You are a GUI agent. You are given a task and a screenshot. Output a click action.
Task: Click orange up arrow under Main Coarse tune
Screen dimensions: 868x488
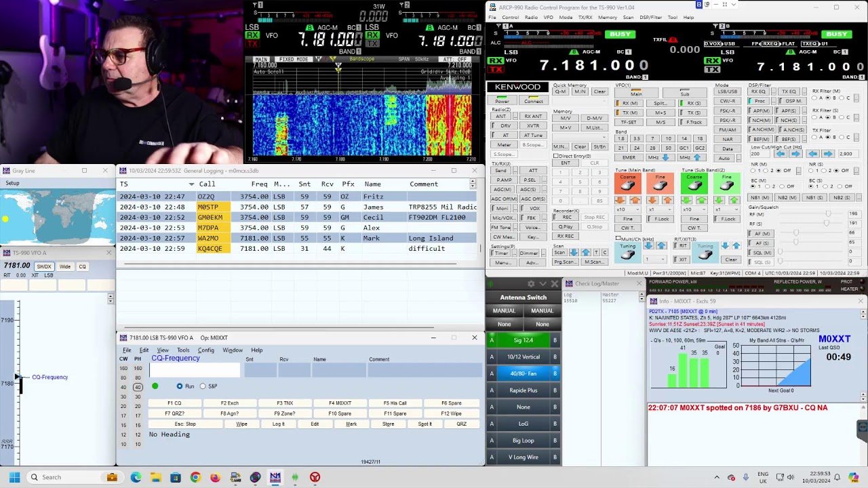point(635,201)
